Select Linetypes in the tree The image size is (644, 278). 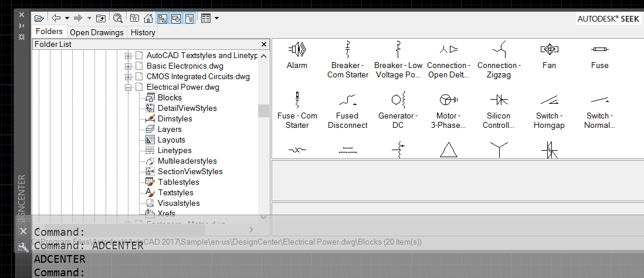[x=175, y=151]
